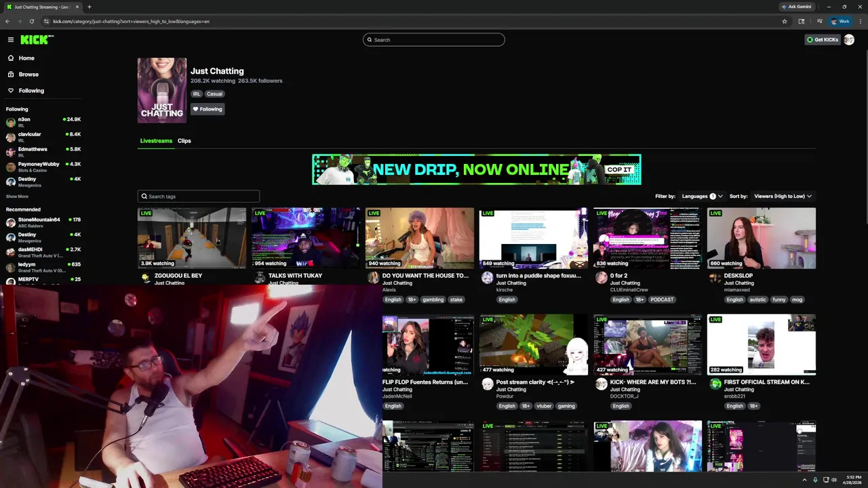Open KICK- WHERE ARE MY BOTS stream thumbnail
Image resolution: width=868 pixels, height=488 pixels.
pyautogui.click(x=648, y=344)
